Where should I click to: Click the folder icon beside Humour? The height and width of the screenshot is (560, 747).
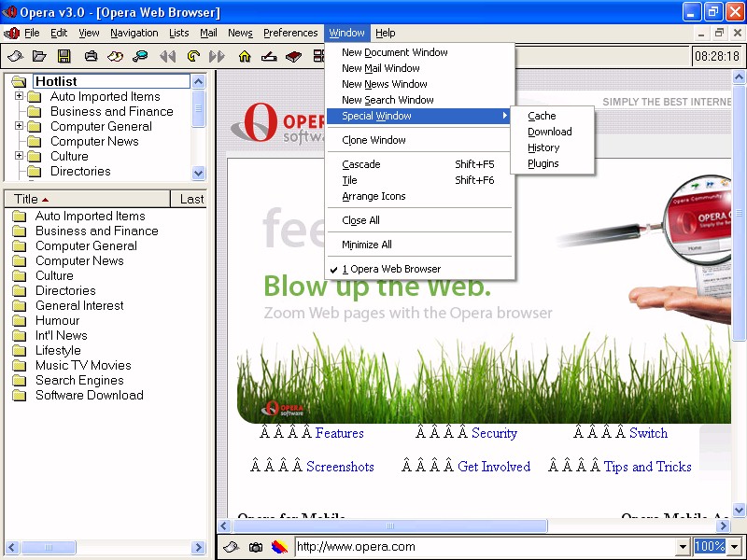pyautogui.click(x=20, y=320)
